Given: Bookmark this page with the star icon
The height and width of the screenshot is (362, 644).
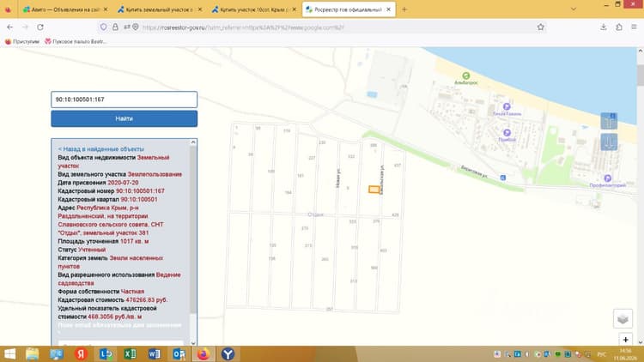Looking at the screenshot, I should click(x=540, y=27).
